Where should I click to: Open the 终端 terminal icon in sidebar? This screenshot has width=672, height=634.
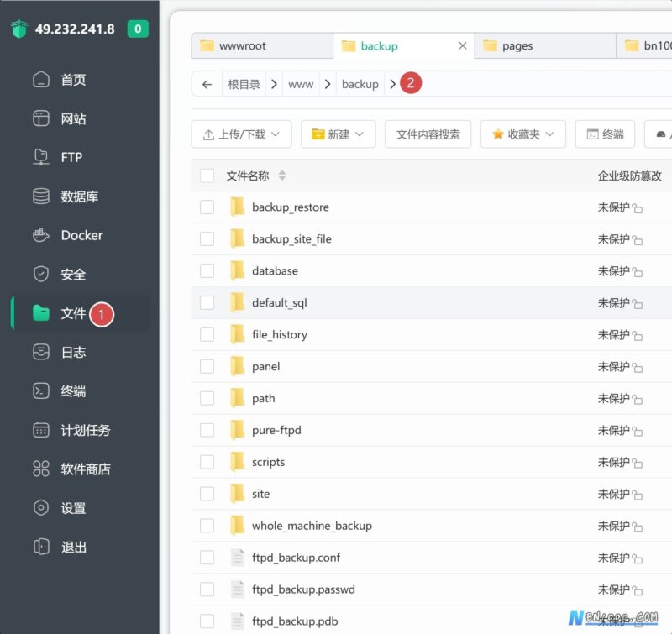pyautogui.click(x=40, y=390)
